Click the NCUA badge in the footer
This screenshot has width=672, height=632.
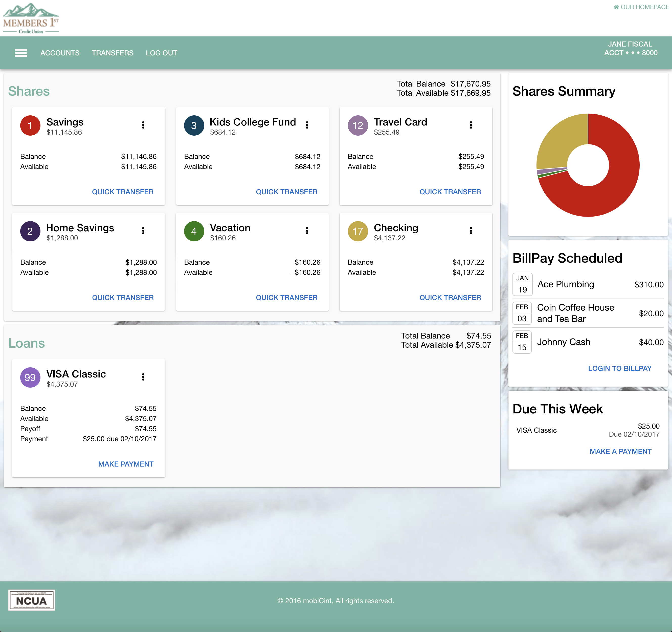pyautogui.click(x=31, y=600)
